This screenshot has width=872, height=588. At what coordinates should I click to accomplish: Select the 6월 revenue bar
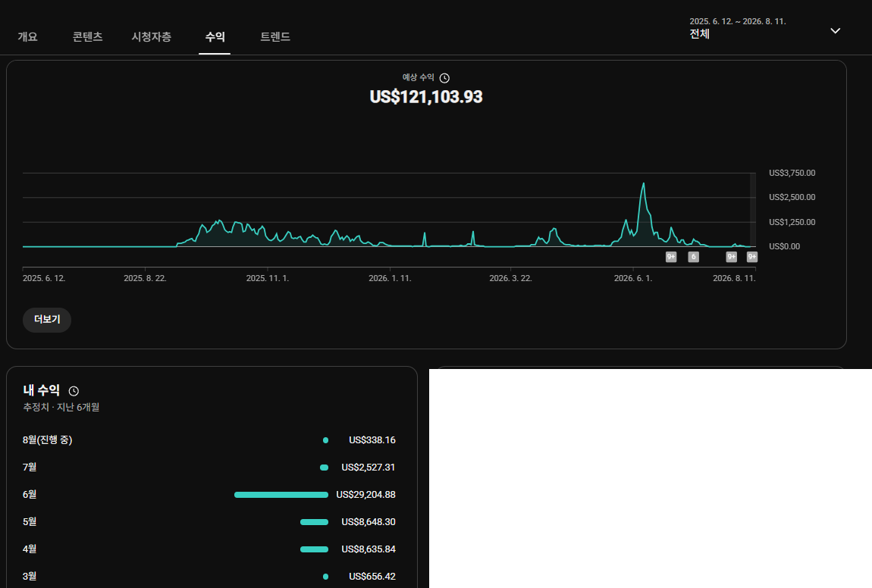[281, 495]
